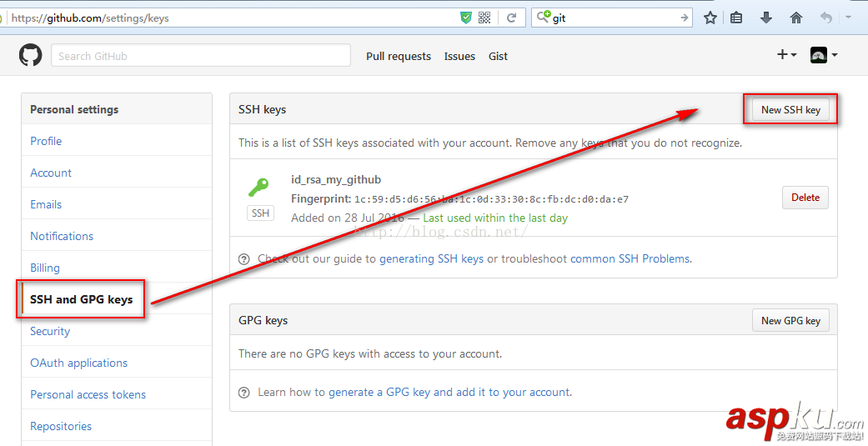
Task: Click There are no GPG keys text
Action: [370, 353]
